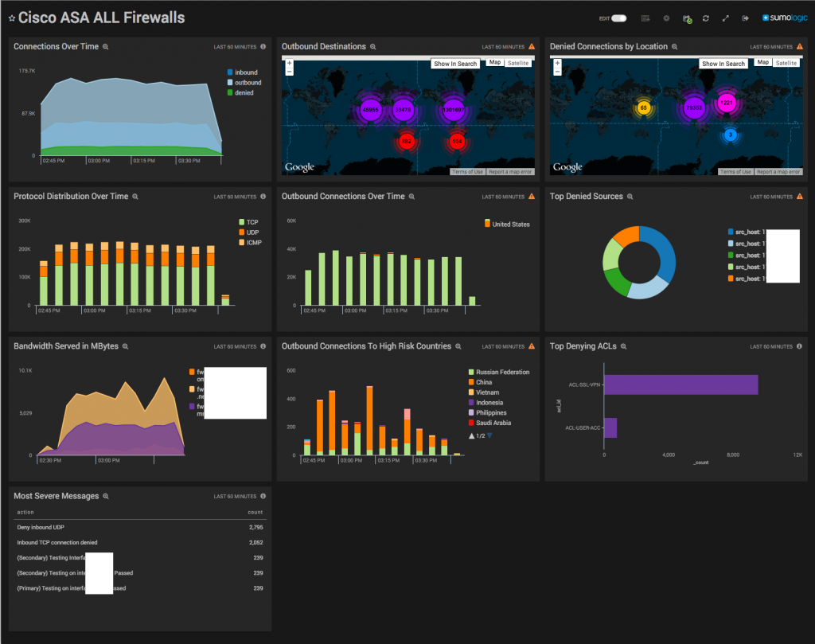Show info for Most Severe Messages panel
This screenshot has height=644, width=815.
(263, 497)
